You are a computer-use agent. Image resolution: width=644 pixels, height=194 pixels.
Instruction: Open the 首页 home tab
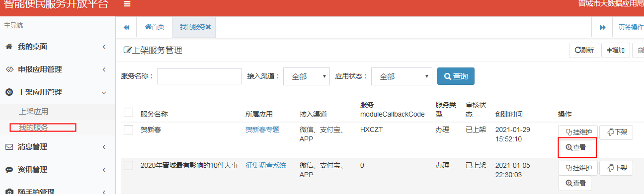click(x=155, y=27)
